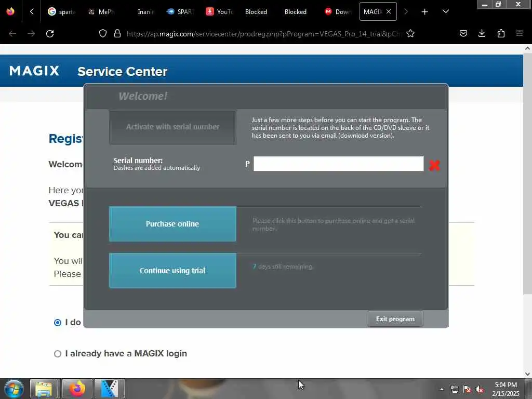532x399 pixels.
Task: Click the Firefox taskbar icon
Action: click(77, 389)
